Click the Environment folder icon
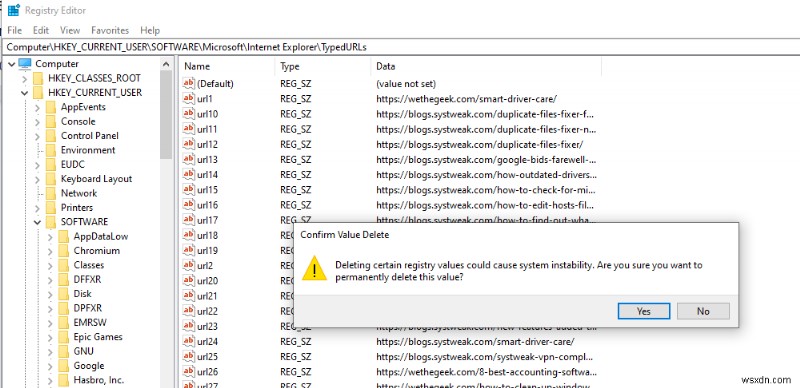Viewport: 800px width, 388px height. point(51,150)
